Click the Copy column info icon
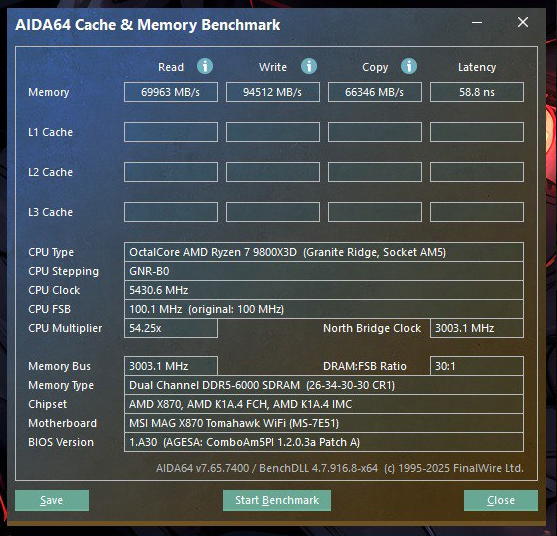This screenshot has height=536, width=557. point(409,66)
